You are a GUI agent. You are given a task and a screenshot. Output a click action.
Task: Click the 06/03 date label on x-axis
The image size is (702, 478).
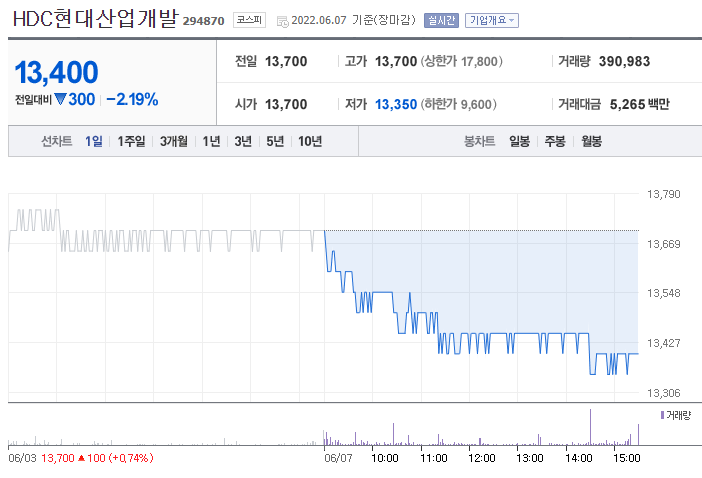22,458
